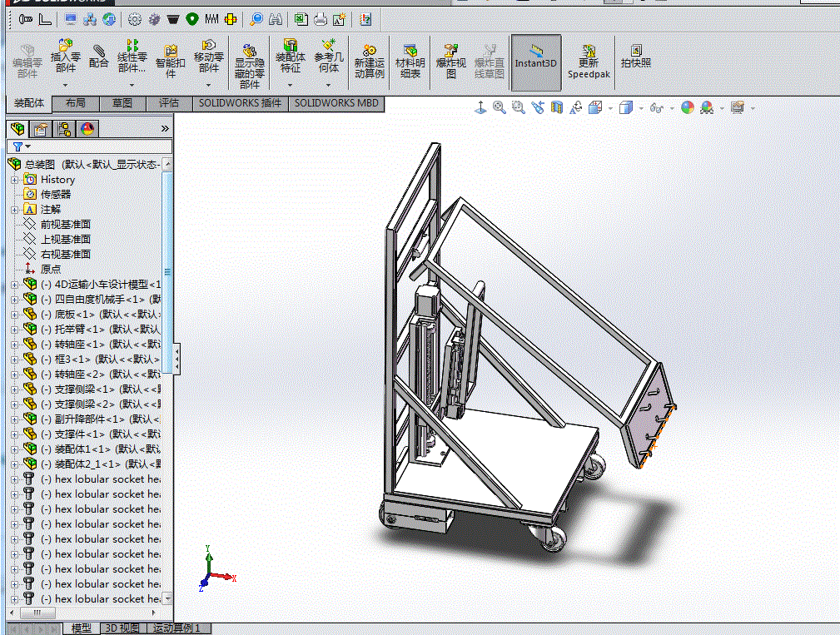The height and width of the screenshot is (635, 840).
Task: Open the SOLIDWORKS 插件 tab
Action: (240, 103)
